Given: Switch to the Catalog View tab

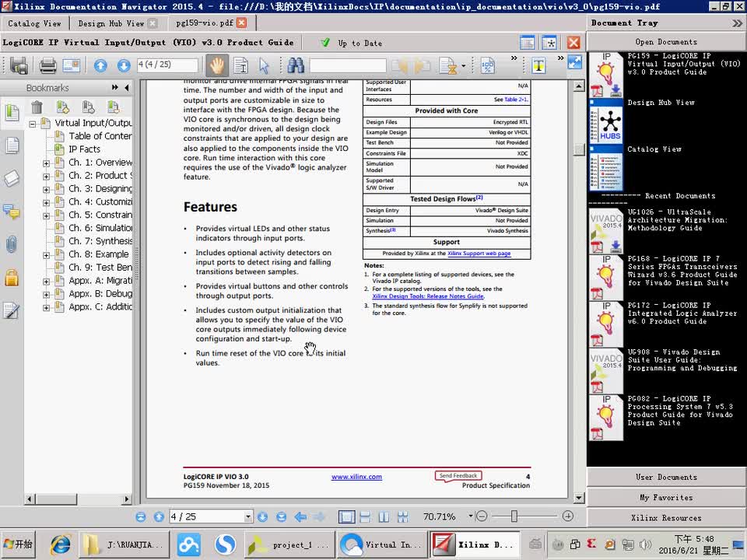Looking at the screenshot, I should [x=34, y=23].
